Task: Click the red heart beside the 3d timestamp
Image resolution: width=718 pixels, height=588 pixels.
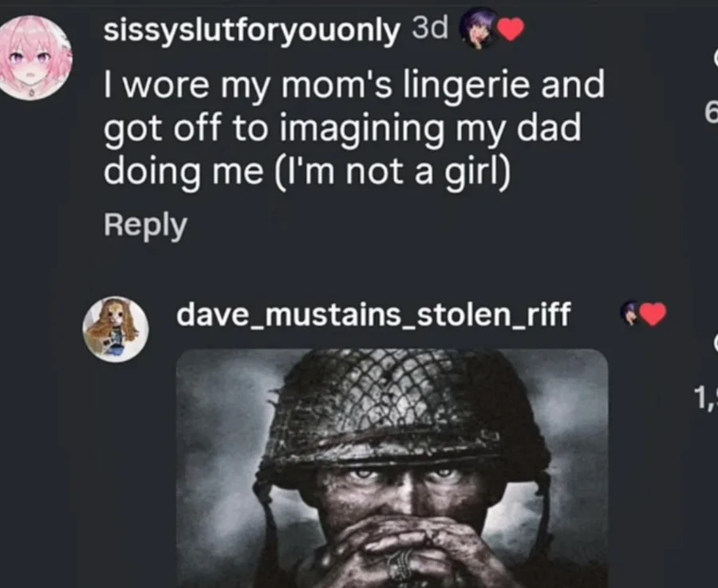Action: (x=511, y=30)
